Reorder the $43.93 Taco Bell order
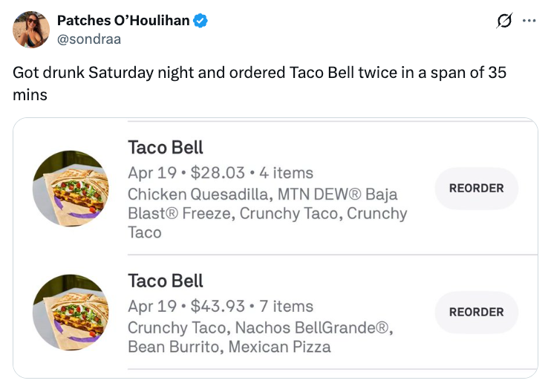 coord(476,313)
